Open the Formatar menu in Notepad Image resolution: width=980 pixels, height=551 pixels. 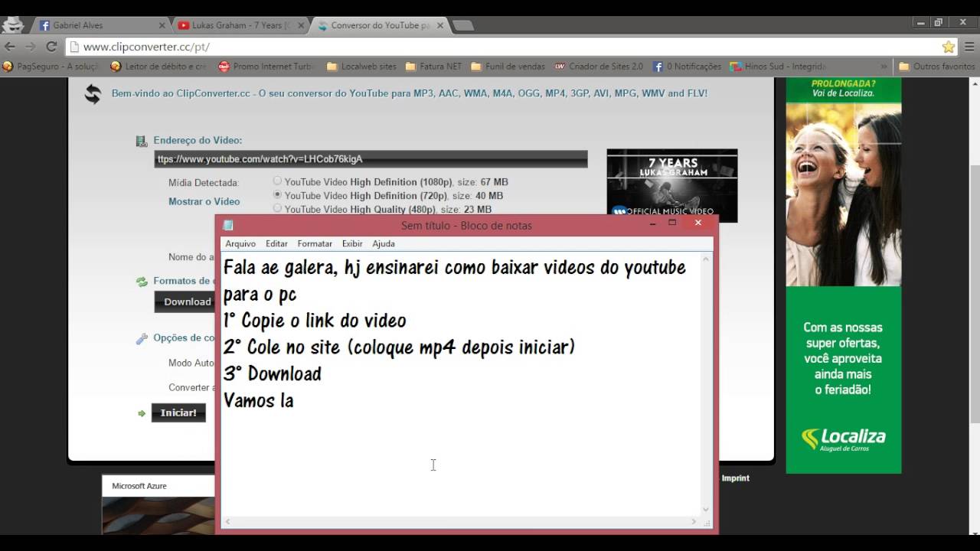point(315,243)
